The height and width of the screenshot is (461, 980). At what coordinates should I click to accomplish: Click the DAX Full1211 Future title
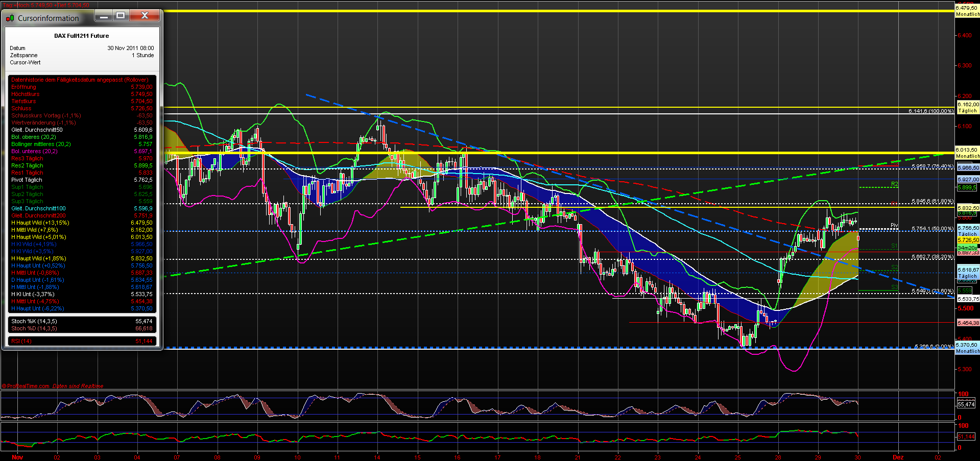tap(82, 36)
